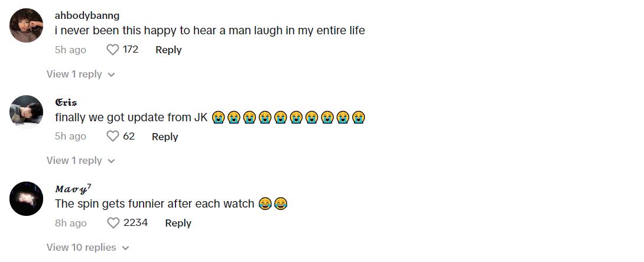This screenshot has width=644, height=262.
Task: Tap the heart icon on Eris's comment
Action: [112, 136]
